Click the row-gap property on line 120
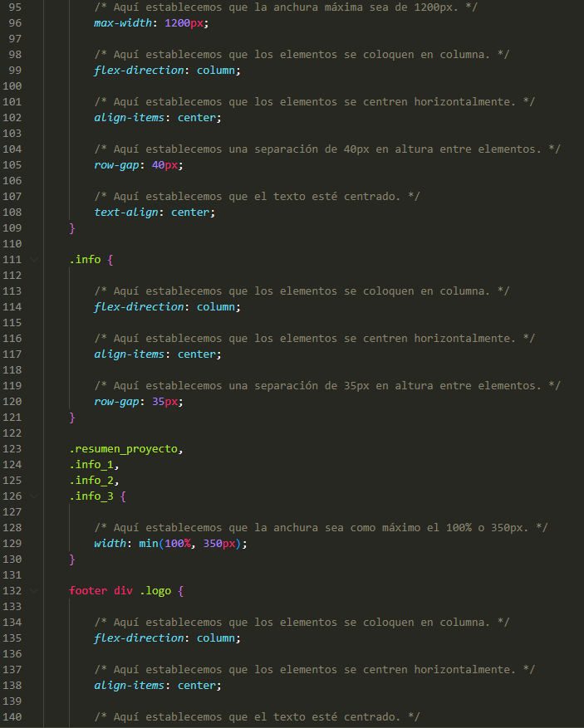The image size is (584, 728). click(116, 402)
